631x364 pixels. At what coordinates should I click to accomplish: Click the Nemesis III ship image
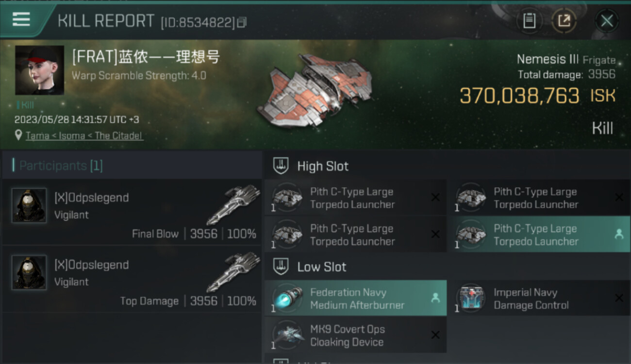[x=315, y=90]
